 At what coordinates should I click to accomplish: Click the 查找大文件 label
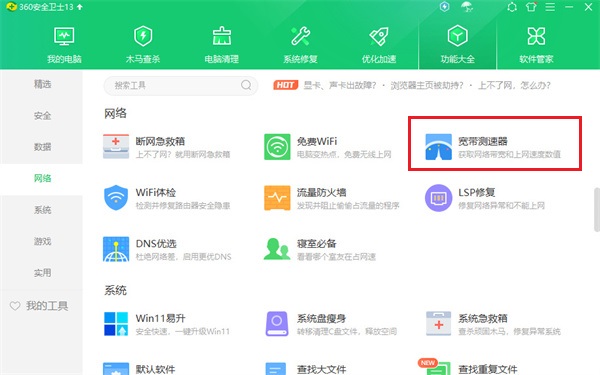click(321, 369)
